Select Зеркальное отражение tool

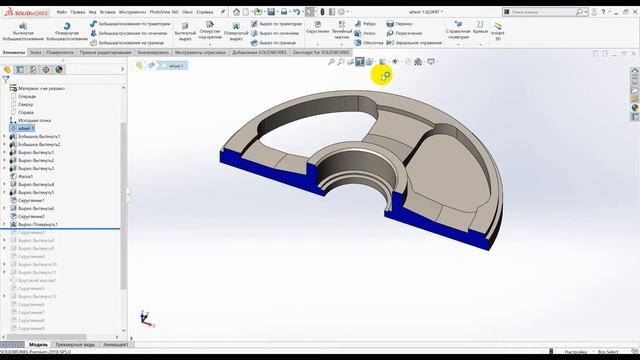click(414, 42)
